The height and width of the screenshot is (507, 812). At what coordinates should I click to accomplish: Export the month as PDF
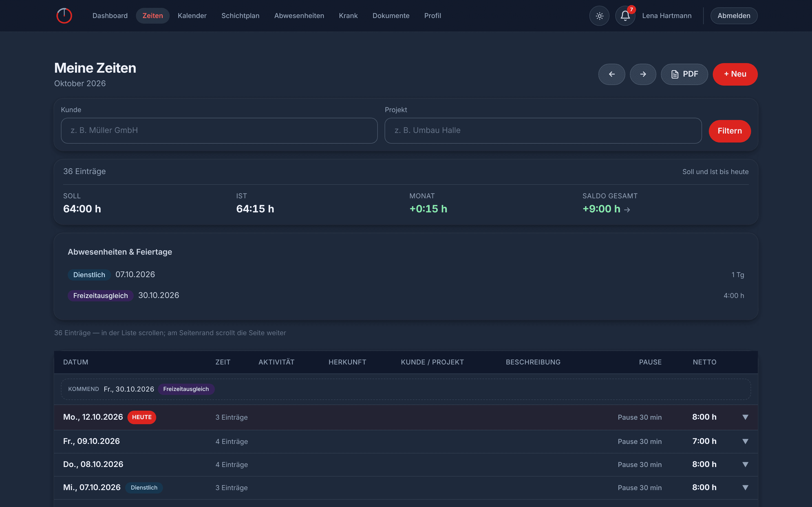684,74
